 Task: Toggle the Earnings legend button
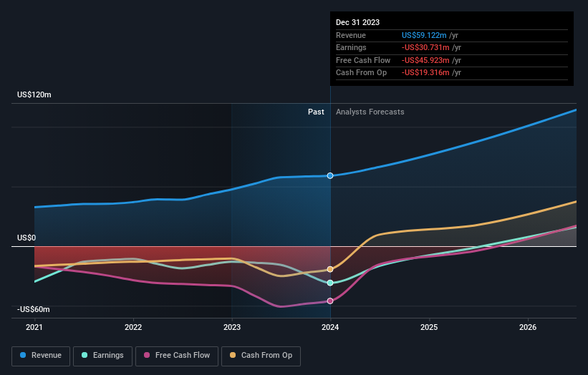pos(102,356)
